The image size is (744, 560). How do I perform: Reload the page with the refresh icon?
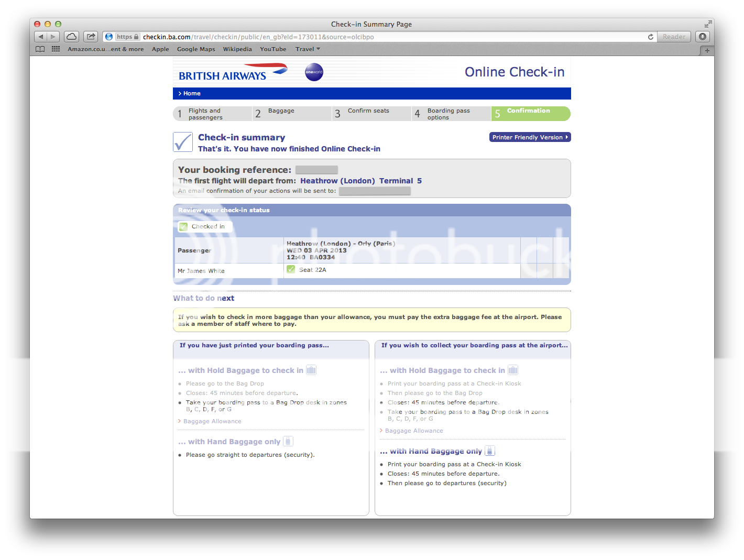click(x=651, y=37)
